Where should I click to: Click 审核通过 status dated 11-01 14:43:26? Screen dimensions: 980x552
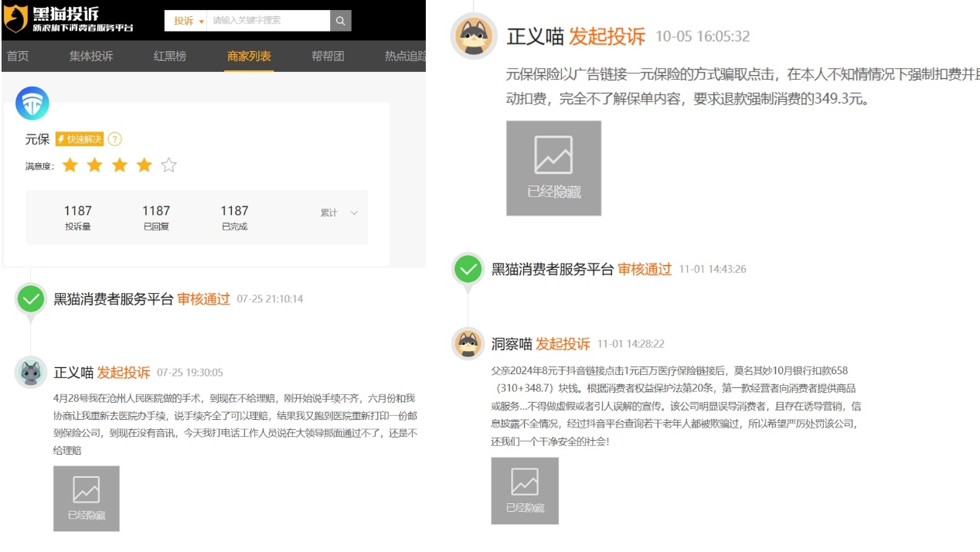click(x=645, y=269)
